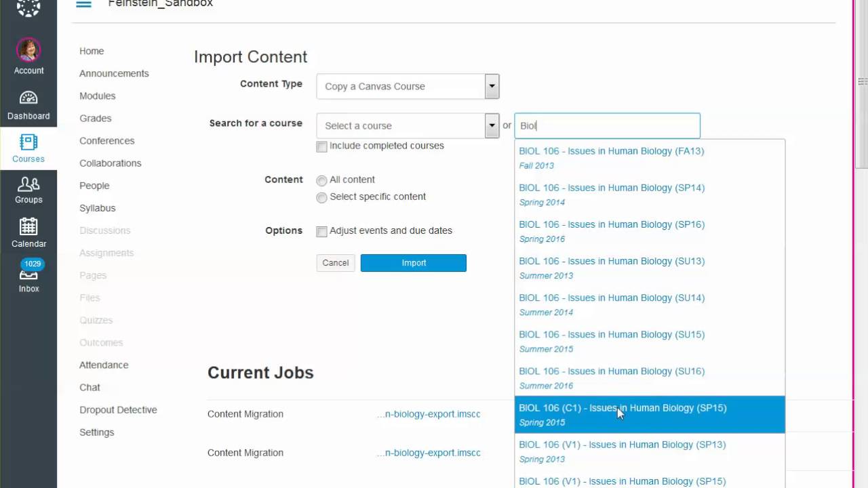Click the Cancel button
Viewport: 868px width, 488px height.
tap(336, 263)
